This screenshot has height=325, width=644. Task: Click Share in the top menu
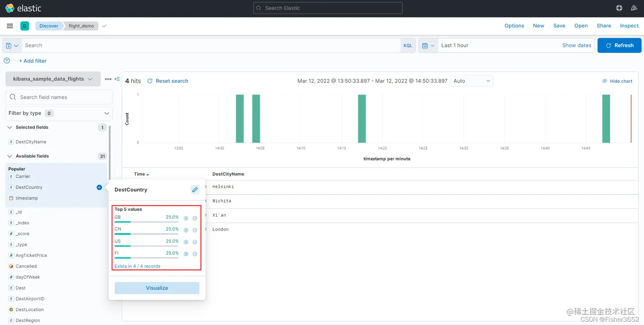click(604, 26)
